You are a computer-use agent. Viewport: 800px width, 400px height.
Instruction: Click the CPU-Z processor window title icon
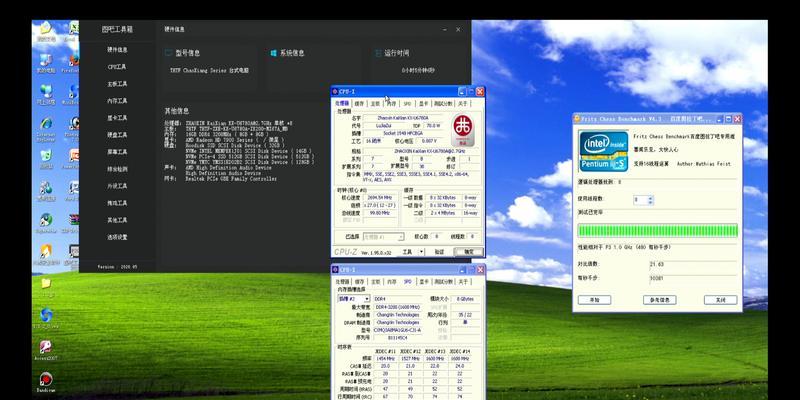[x=335, y=92]
